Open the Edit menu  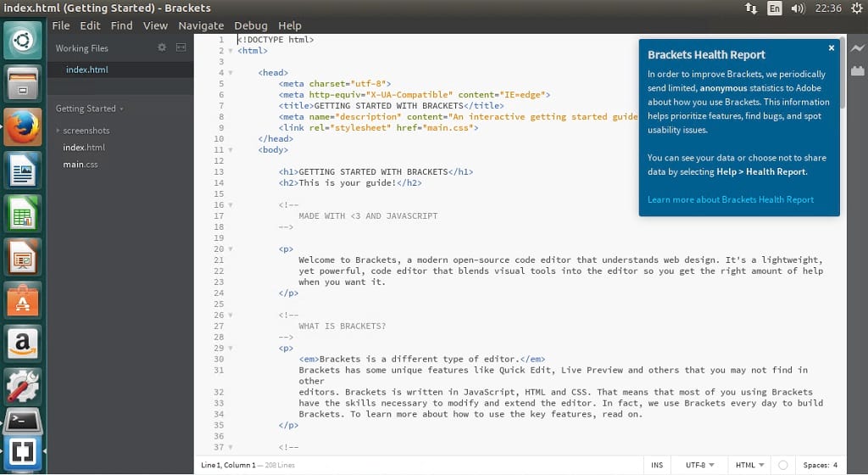90,25
